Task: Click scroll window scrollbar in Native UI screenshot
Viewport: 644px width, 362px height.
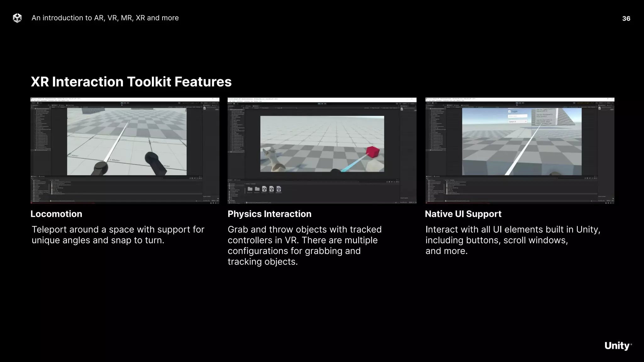Action: (x=557, y=117)
